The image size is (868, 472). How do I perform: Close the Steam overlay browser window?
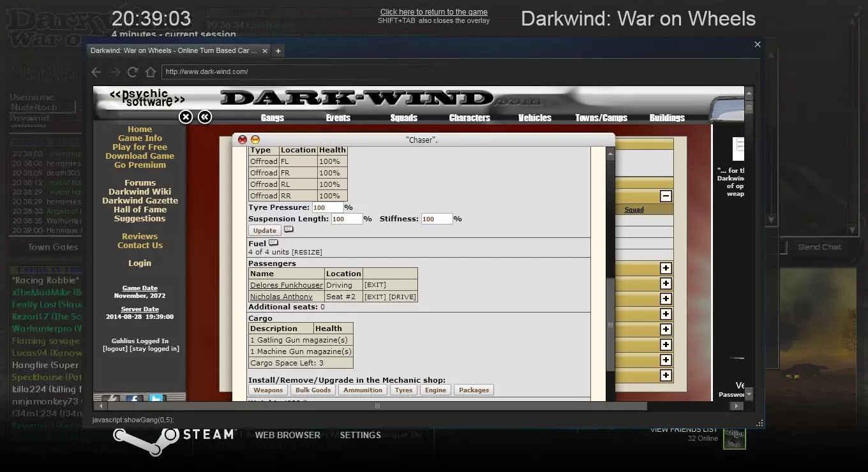click(758, 45)
